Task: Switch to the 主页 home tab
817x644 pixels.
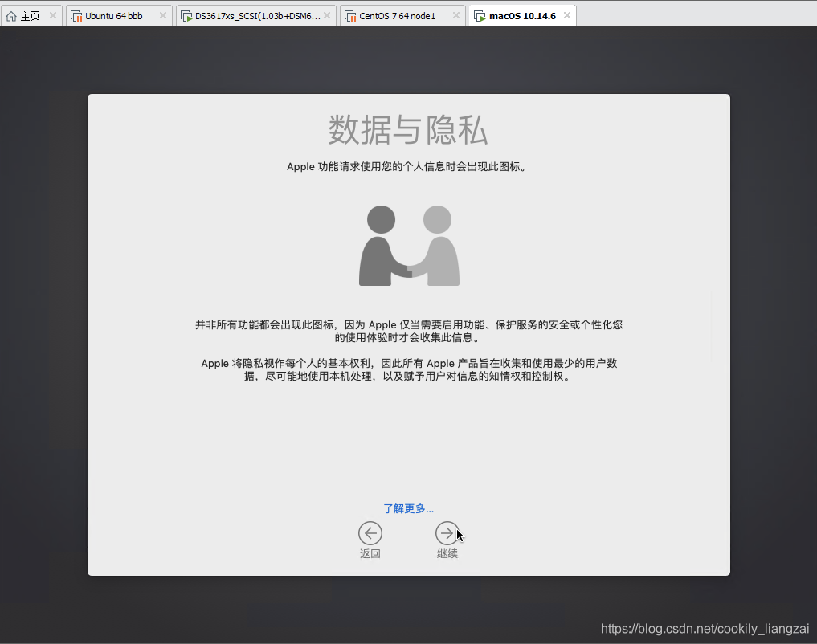Action: (x=31, y=16)
